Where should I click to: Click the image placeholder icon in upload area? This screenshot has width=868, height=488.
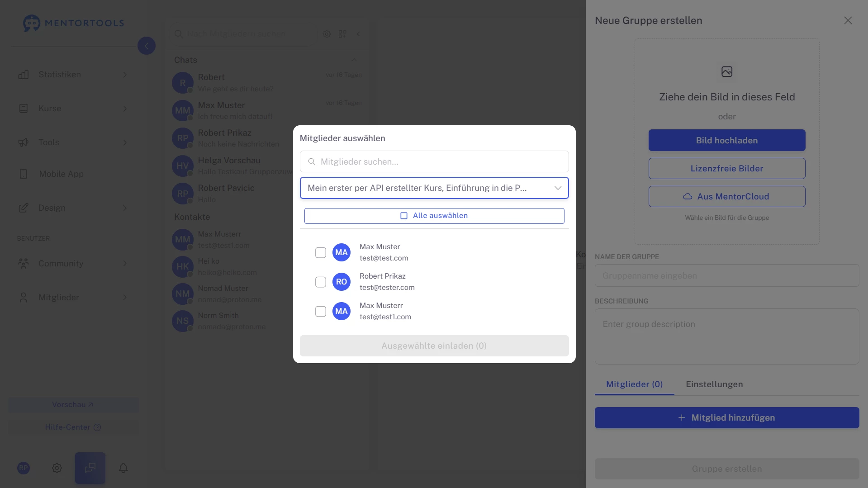tap(726, 71)
